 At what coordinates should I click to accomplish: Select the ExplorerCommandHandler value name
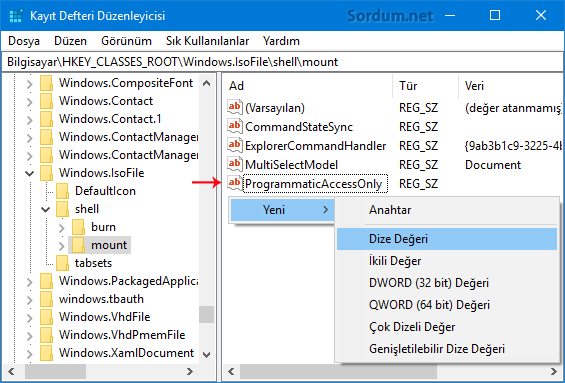click(315, 146)
